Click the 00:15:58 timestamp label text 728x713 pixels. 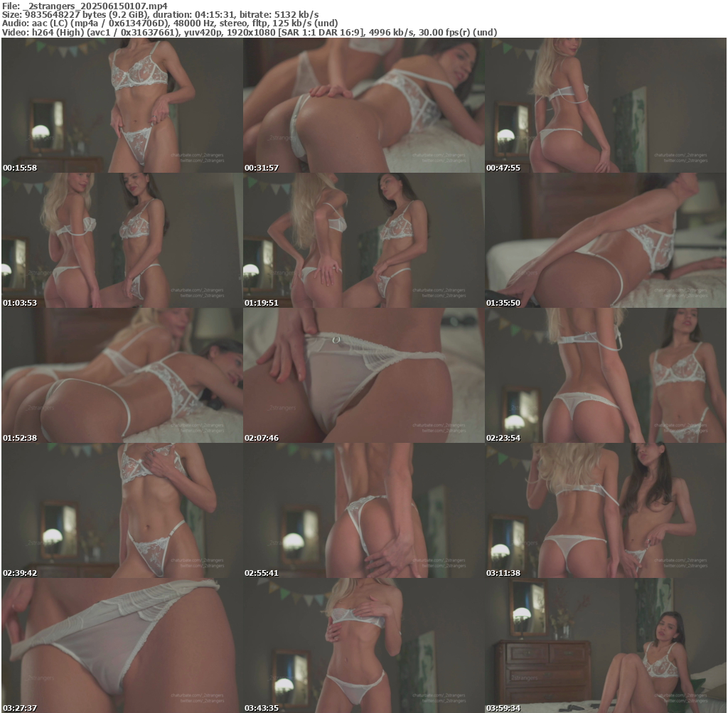(20, 168)
